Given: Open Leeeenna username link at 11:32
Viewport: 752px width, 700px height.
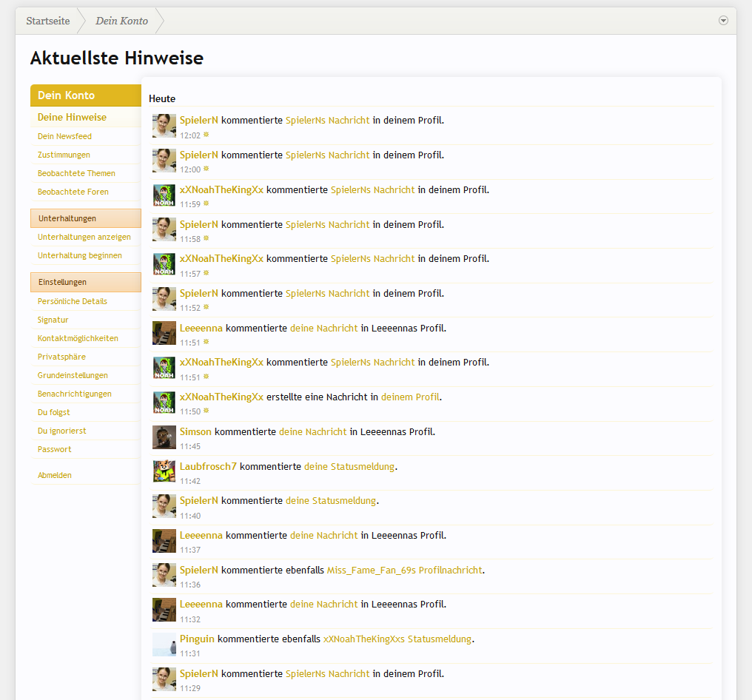Looking at the screenshot, I should [x=201, y=604].
